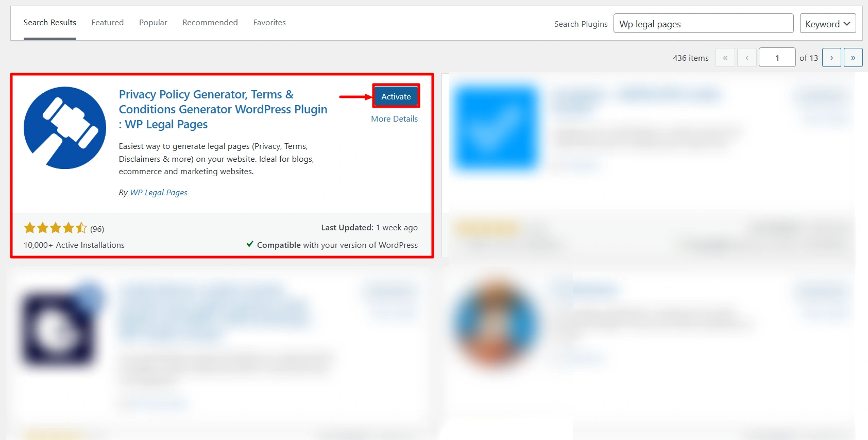
Task: Focus the Search Plugins text field
Action: (x=703, y=24)
